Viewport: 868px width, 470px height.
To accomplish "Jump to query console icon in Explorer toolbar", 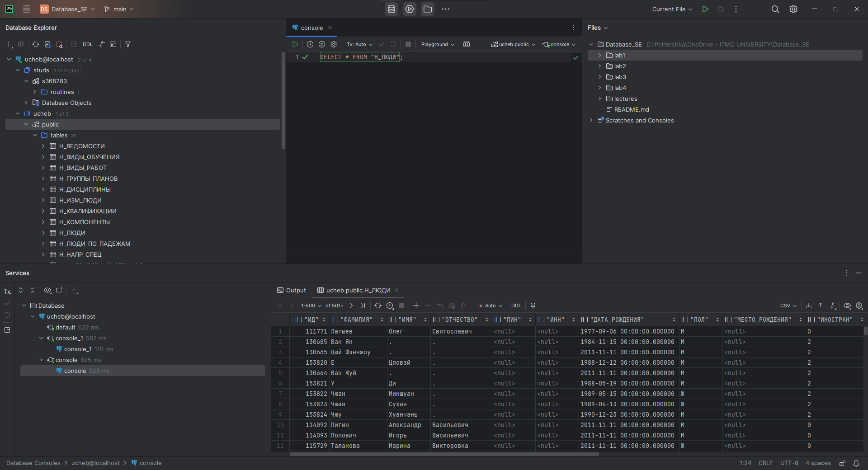I will click(x=113, y=44).
